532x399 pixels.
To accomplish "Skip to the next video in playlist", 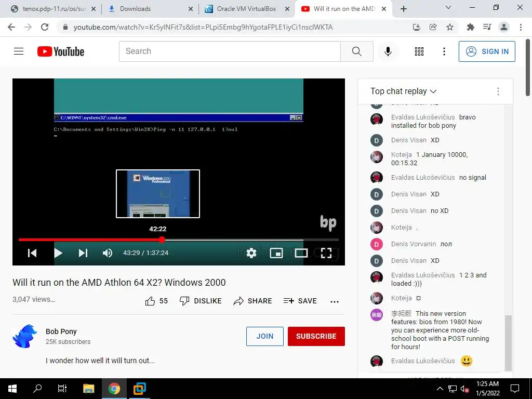I will (83, 253).
